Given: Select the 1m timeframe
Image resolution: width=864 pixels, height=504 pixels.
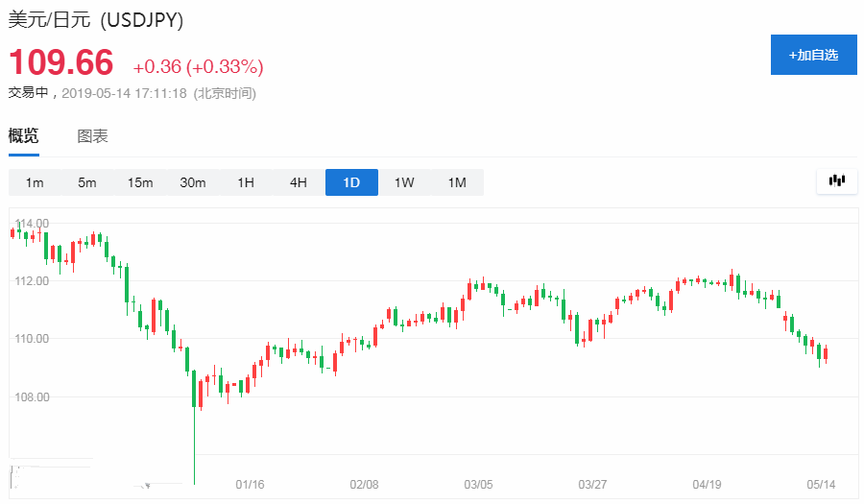Looking at the screenshot, I should pyautogui.click(x=35, y=182).
